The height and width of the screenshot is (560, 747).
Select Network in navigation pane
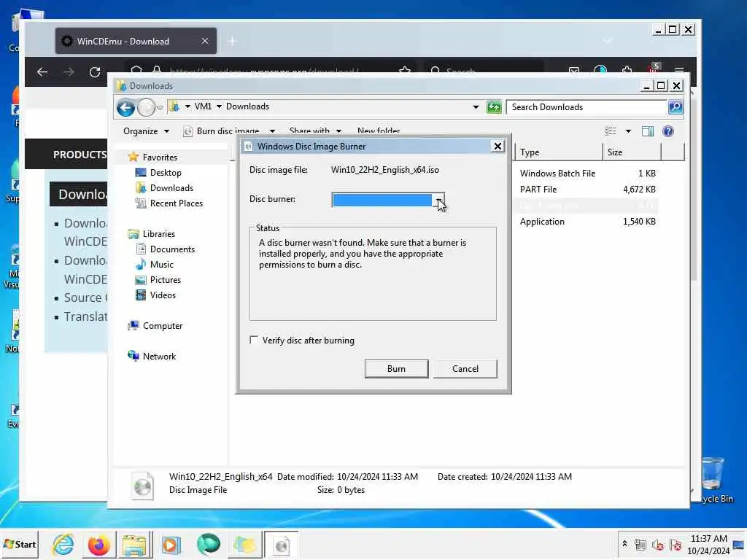pyautogui.click(x=159, y=356)
